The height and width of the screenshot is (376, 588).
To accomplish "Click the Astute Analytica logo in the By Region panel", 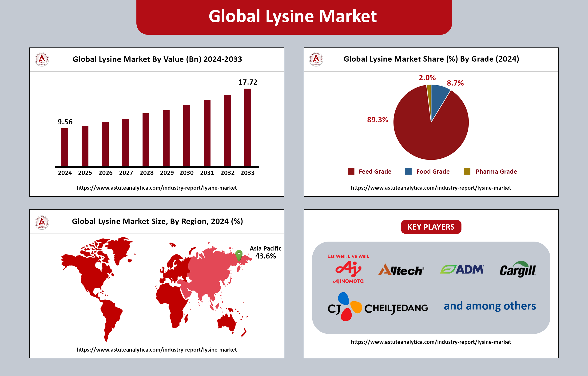I will click(42, 222).
